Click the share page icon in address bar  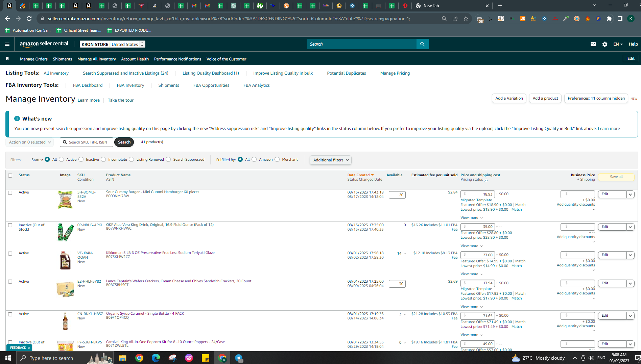[x=455, y=19]
